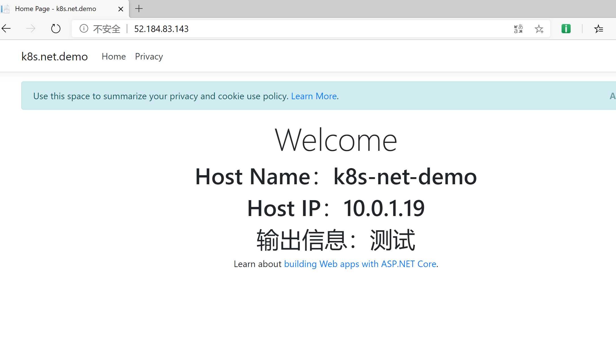Open site info for the not secure warning
The height and width of the screenshot is (364, 616).
point(84,28)
